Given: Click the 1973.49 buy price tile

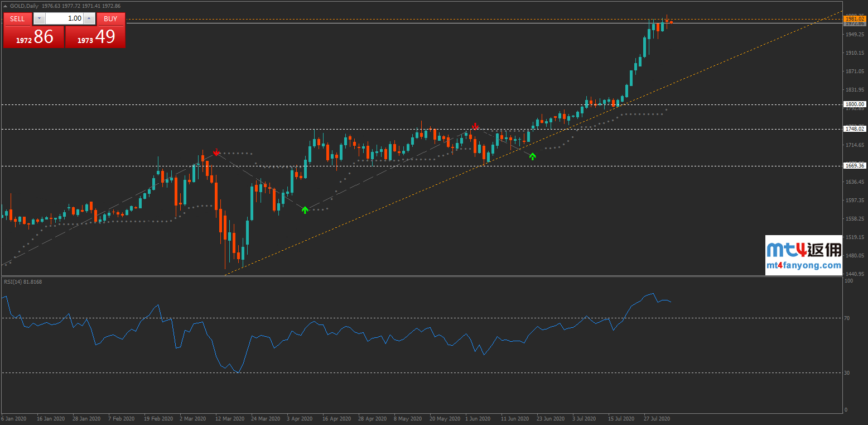Looking at the screenshot, I should (x=95, y=37).
